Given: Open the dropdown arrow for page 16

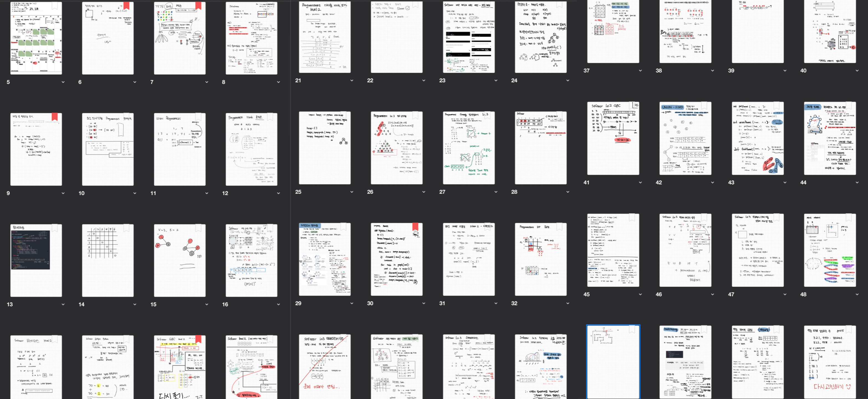Looking at the screenshot, I should pyautogui.click(x=278, y=304).
